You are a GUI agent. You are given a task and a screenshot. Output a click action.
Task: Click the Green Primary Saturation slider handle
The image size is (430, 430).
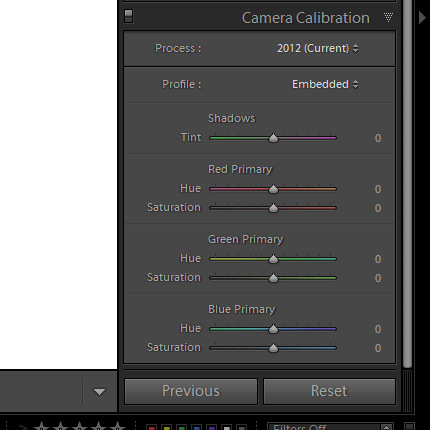point(273,278)
